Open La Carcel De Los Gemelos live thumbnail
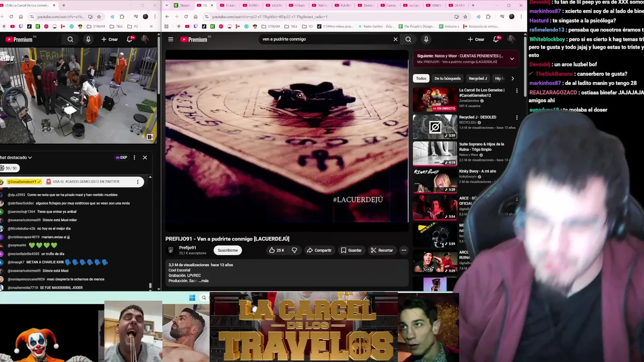This screenshot has height=362, width=644. [435, 100]
